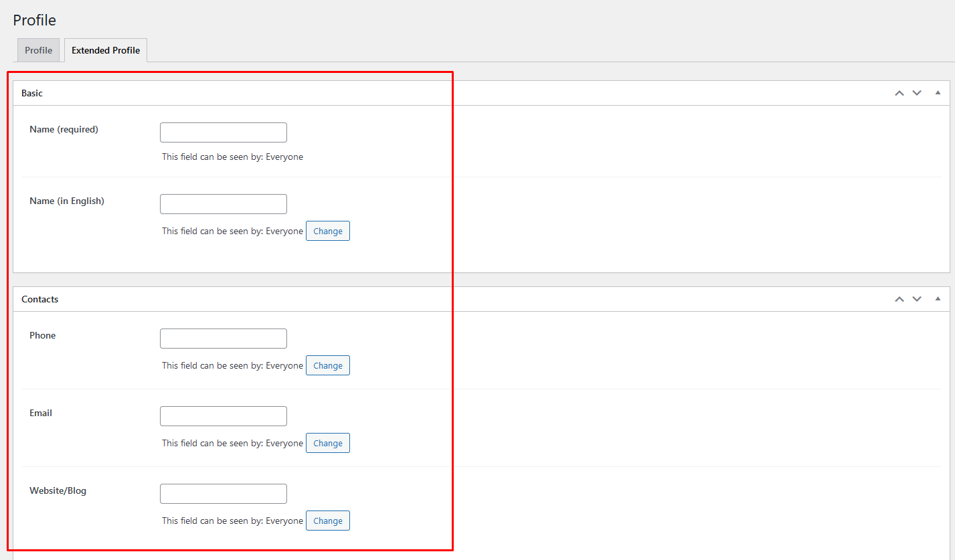Click the Name (in English) label
Screen dimensions: 955x560
(x=67, y=201)
